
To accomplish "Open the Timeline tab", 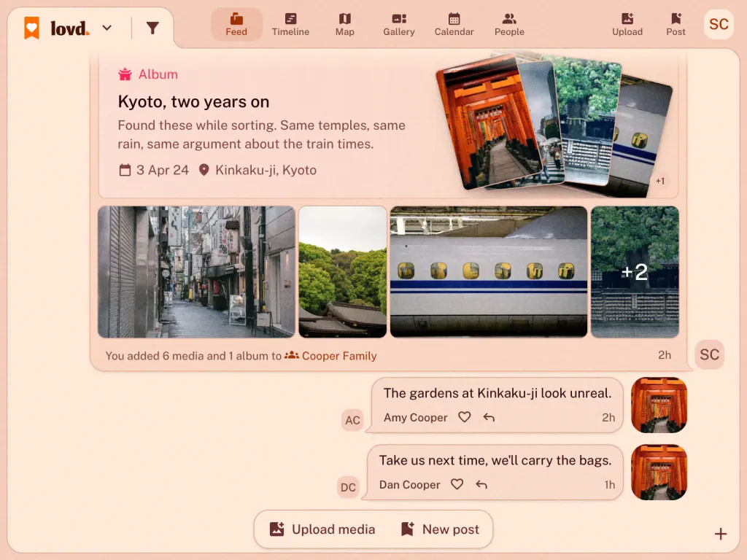I will 290,25.
